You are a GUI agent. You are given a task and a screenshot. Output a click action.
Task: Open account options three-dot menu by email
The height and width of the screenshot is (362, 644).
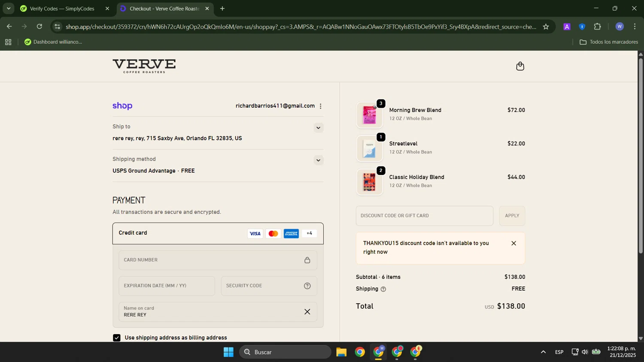click(x=320, y=106)
